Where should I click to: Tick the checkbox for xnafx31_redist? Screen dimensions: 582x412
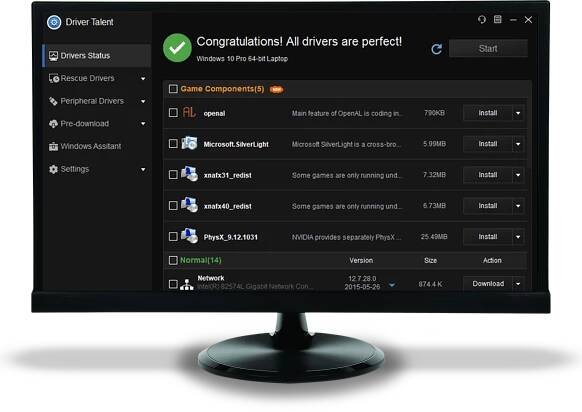tap(173, 174)
